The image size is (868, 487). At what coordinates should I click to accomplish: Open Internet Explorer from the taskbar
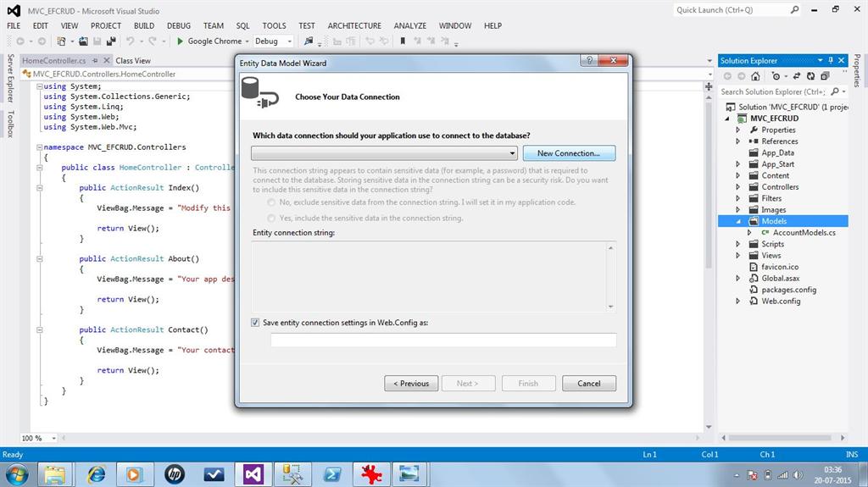tap(97, 474)
